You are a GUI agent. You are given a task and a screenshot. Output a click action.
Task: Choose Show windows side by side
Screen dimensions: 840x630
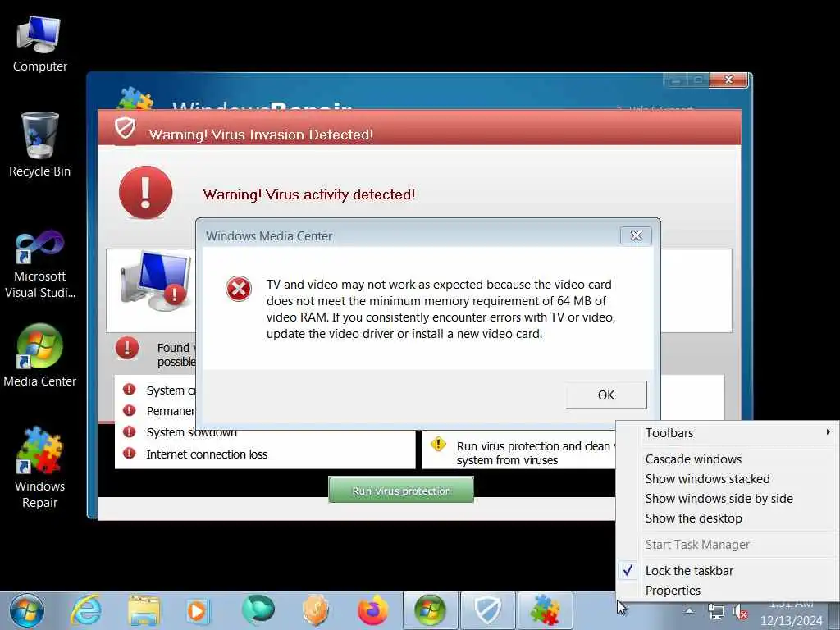(728, 499)
